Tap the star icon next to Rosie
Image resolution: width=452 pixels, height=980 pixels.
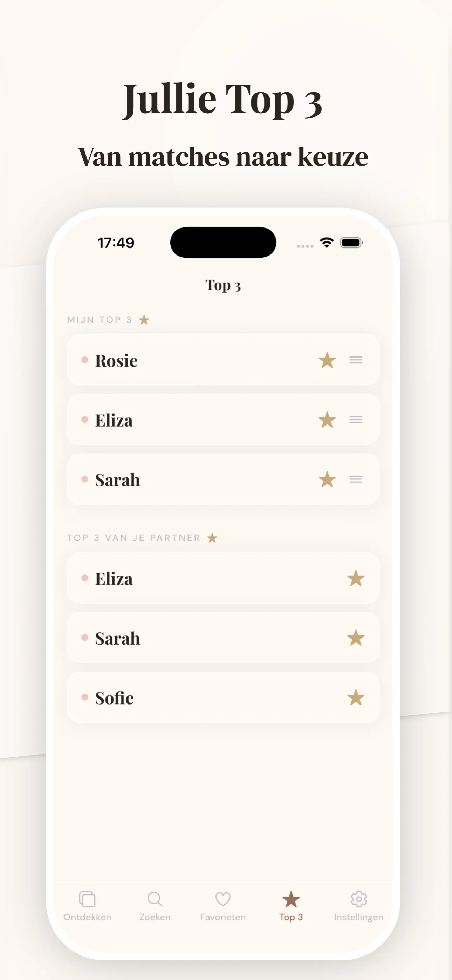coord(328,360)
